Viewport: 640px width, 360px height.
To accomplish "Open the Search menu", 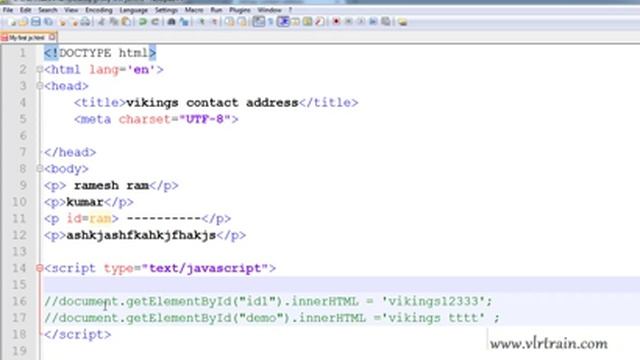I will [x=48, y=10].
